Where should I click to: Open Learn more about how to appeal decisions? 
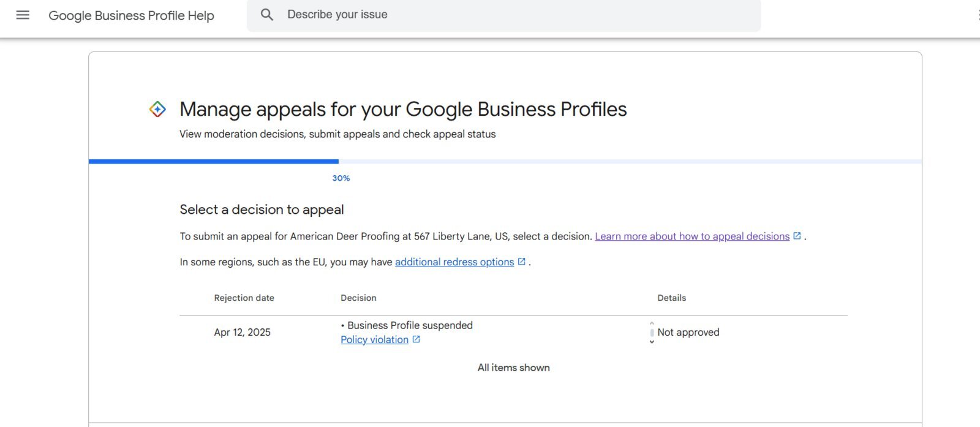[x=692, y=236]
